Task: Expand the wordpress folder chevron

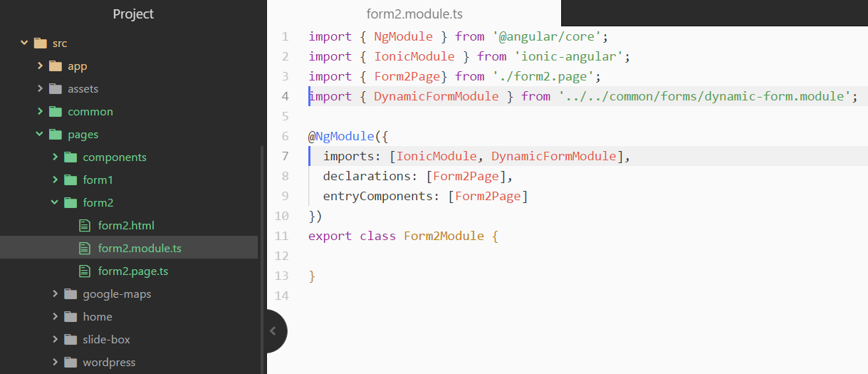Action: coord(55,363)
